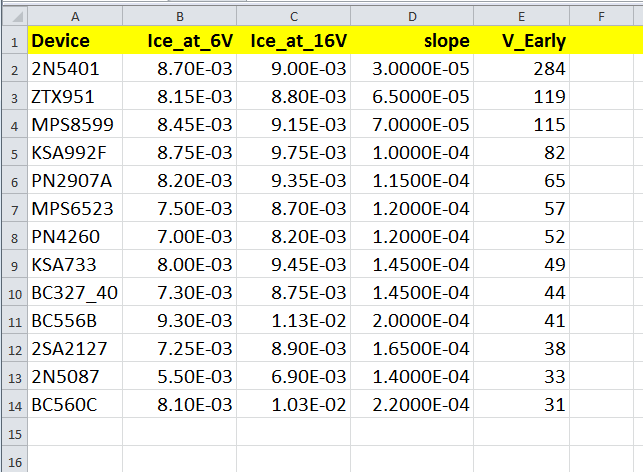This screenshot has width=643, height=472.
Task: Select column E header
Action: point(522,16)
